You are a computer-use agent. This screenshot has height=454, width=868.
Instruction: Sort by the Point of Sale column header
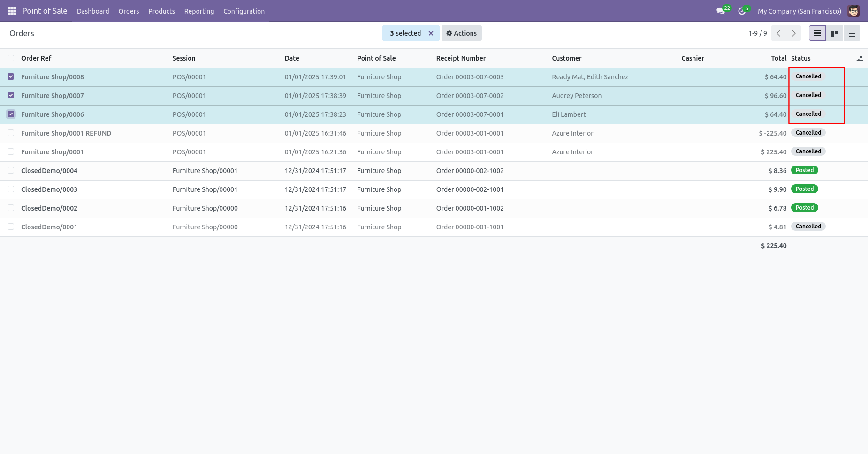point(376,58)
